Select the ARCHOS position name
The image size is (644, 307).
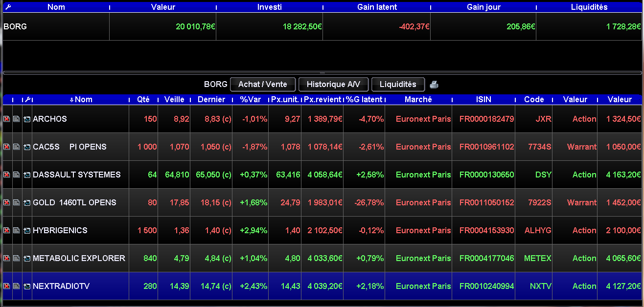50,119
